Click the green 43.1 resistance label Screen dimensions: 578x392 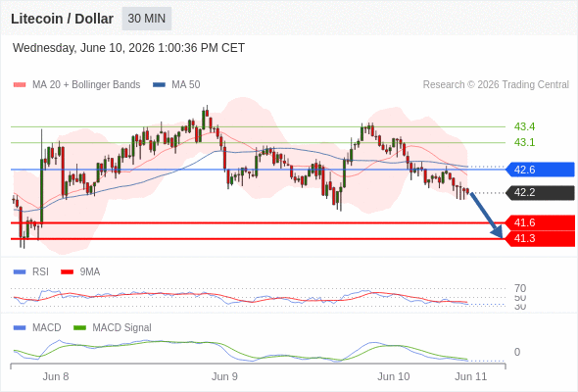[x=524, y=142]
